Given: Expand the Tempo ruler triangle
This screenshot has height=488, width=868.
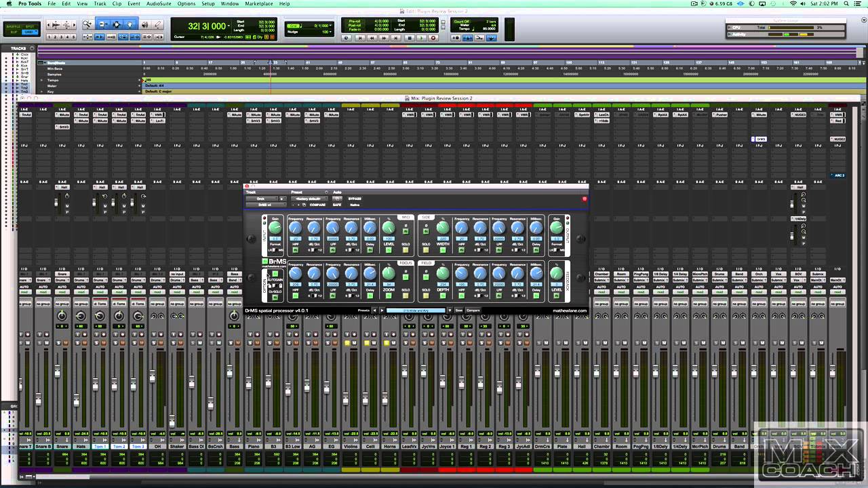Looking at the screenshot, I should click(x=41, y=80).
